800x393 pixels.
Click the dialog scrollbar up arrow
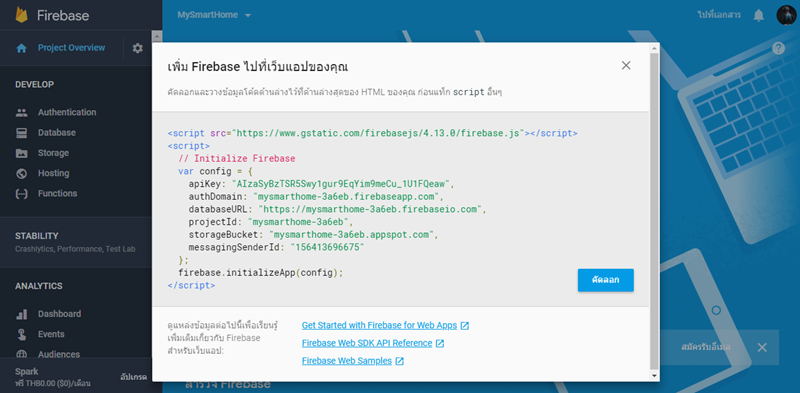[654, 47]
